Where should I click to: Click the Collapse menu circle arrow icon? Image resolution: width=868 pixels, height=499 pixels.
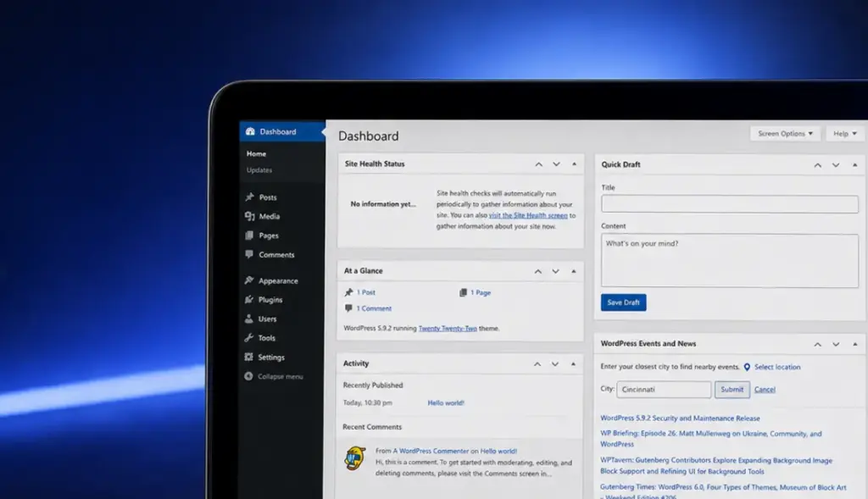coord(248,376)
